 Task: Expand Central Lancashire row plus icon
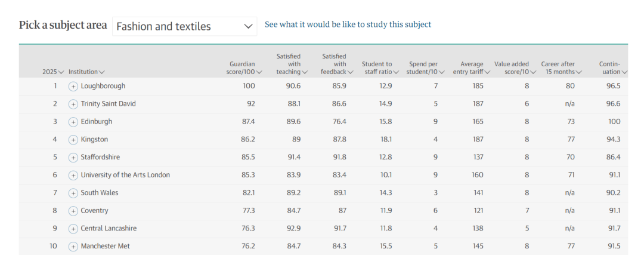click(73, 229)
